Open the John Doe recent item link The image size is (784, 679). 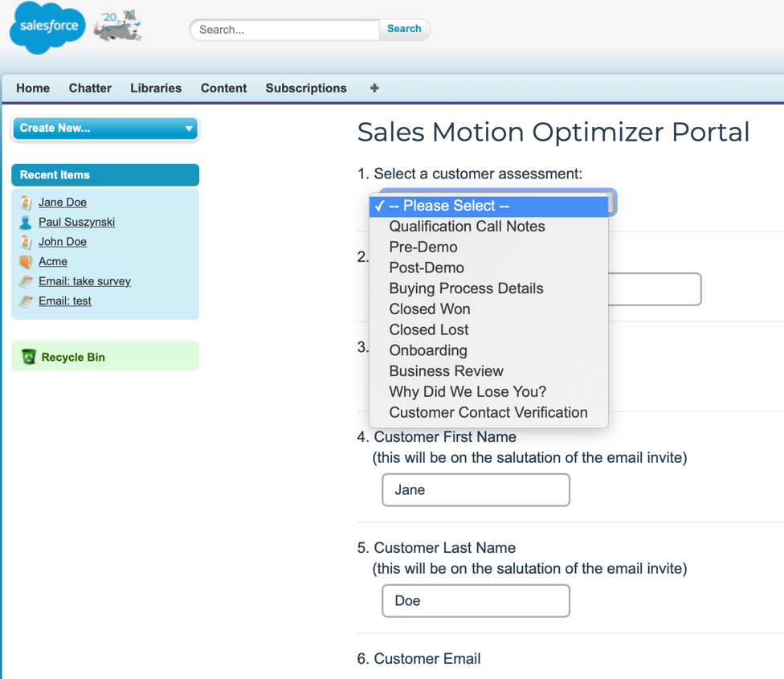click(x=63, y=242)
